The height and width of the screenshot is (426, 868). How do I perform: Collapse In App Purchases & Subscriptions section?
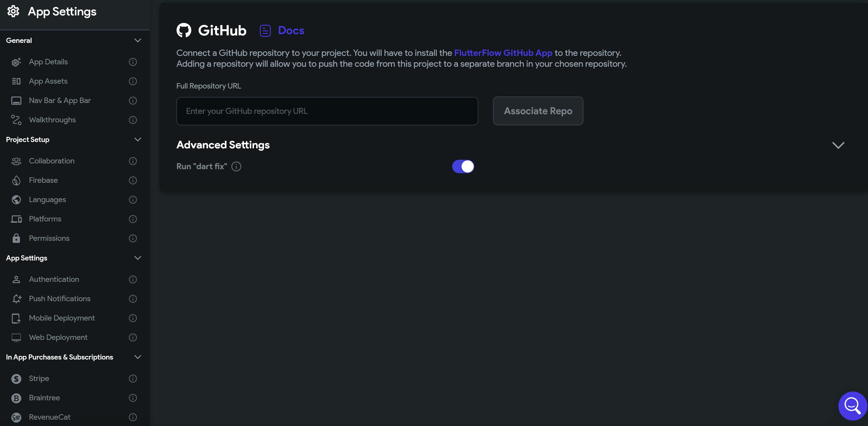[x=137, y=357]
